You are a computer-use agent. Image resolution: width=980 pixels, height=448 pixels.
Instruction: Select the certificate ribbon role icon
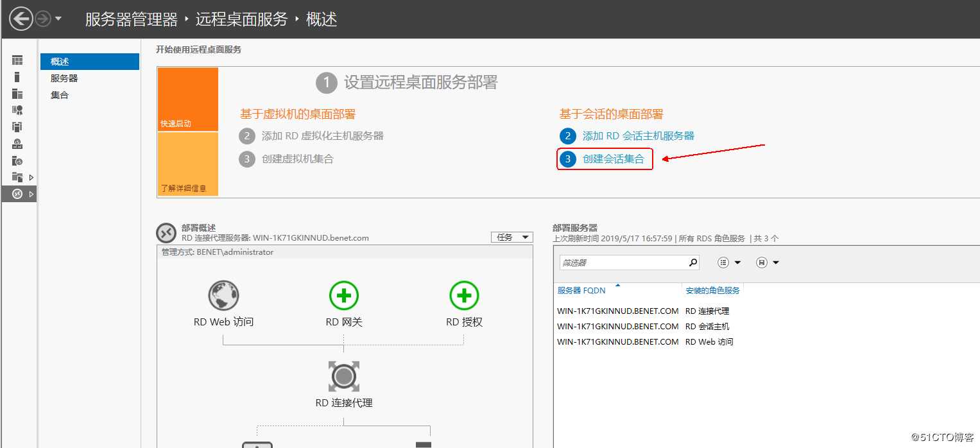pyautogui.click(x=17, y=110)
